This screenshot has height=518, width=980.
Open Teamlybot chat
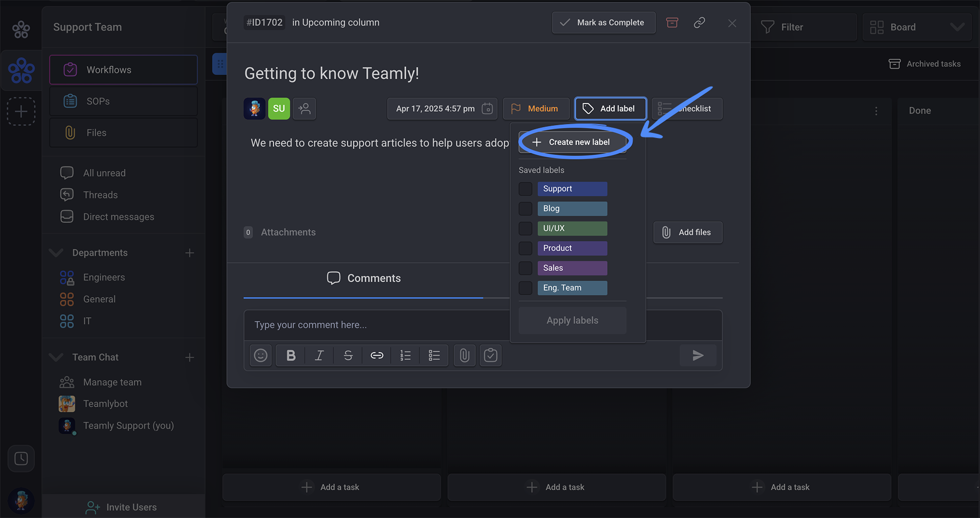coord(105,404)
